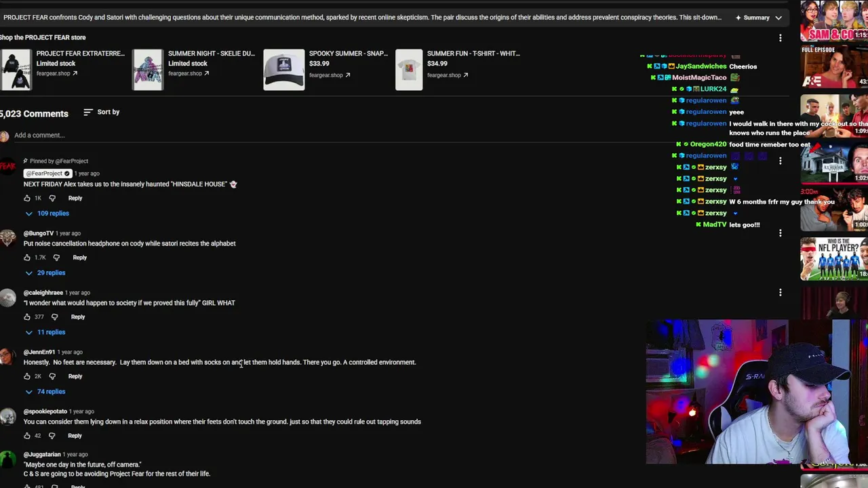Play the FULL EPISODE recommended video
This screenshot has width=868, height=488.
(x=834, y=67)
